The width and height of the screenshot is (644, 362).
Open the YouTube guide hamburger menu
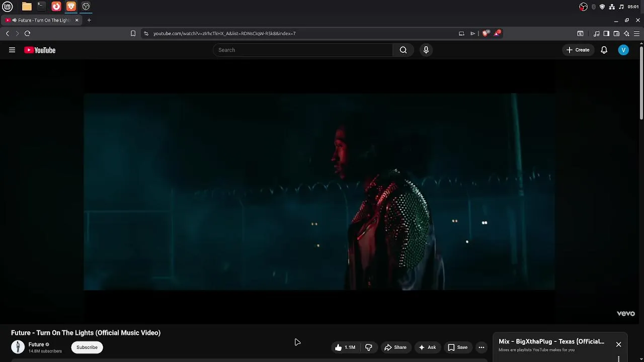pos(12,50)
